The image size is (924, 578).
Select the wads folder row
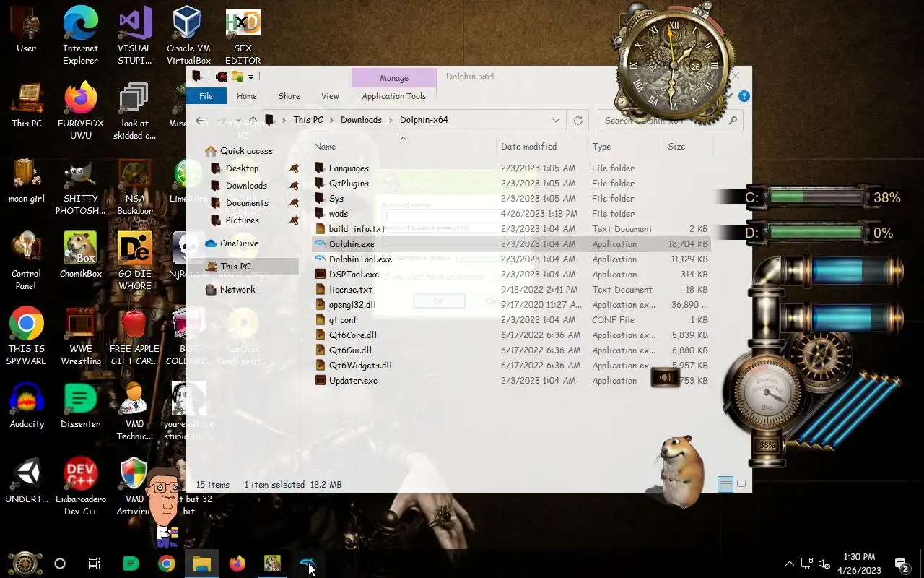pos(511,214)
